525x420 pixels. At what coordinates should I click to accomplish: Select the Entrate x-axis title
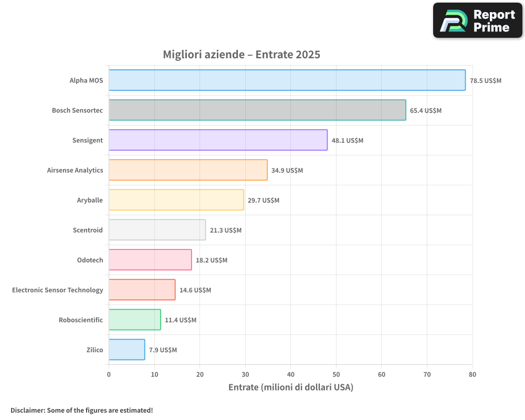point(290,387)
